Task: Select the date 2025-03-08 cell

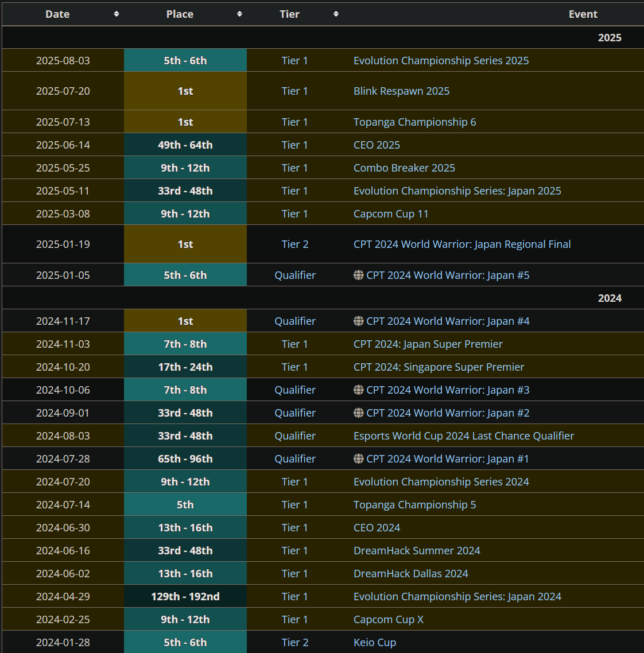Action: tap(63, 213)
